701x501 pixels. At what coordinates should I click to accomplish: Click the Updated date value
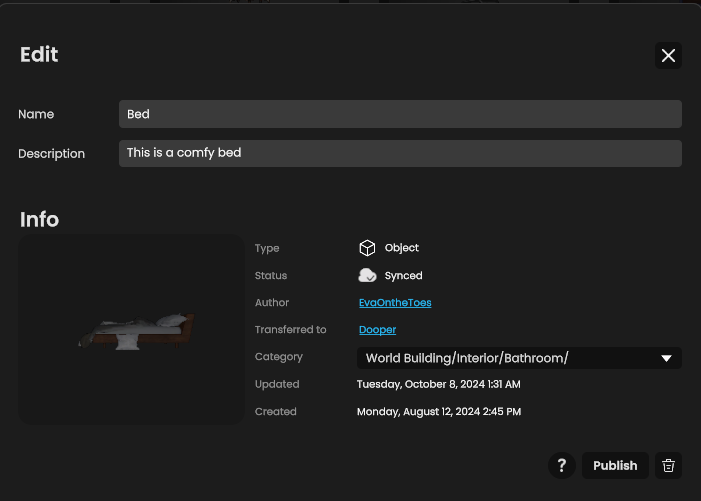click(438, 384)
